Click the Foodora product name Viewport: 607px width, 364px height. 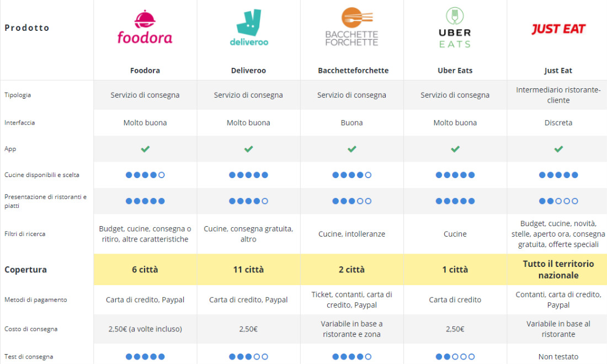[145, 71]
